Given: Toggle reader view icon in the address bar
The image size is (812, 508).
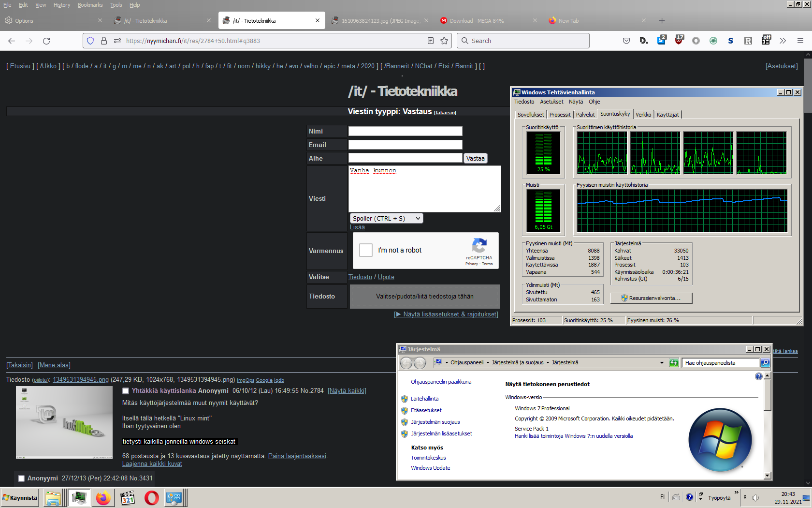Looking at the screenshot, I should 431,41.
